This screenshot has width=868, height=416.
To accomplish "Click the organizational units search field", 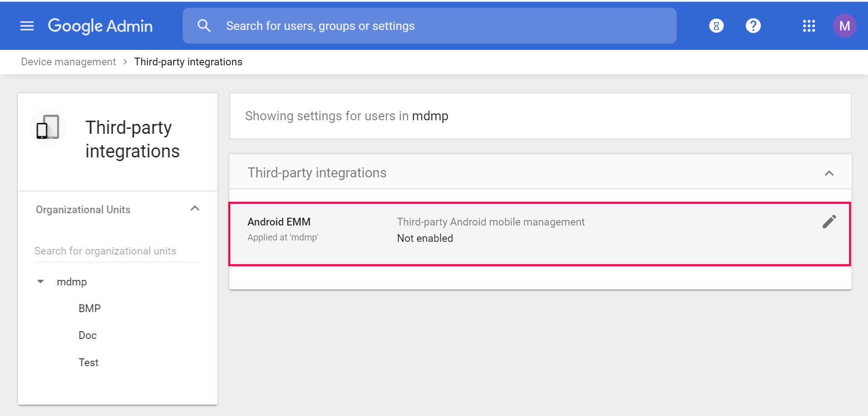I will click(116, 251).
